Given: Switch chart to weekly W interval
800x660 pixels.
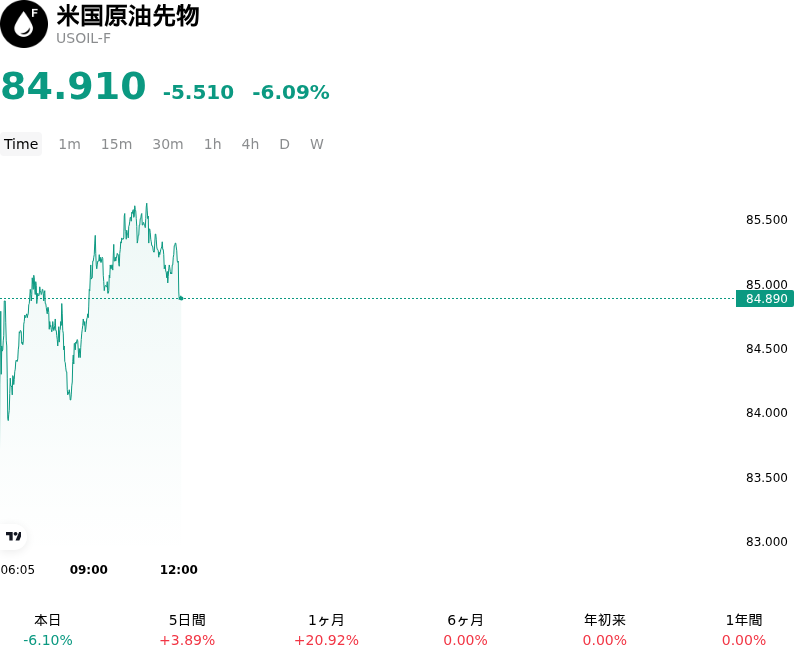Looking at the screenshot, I should click(x=317, y=144).
